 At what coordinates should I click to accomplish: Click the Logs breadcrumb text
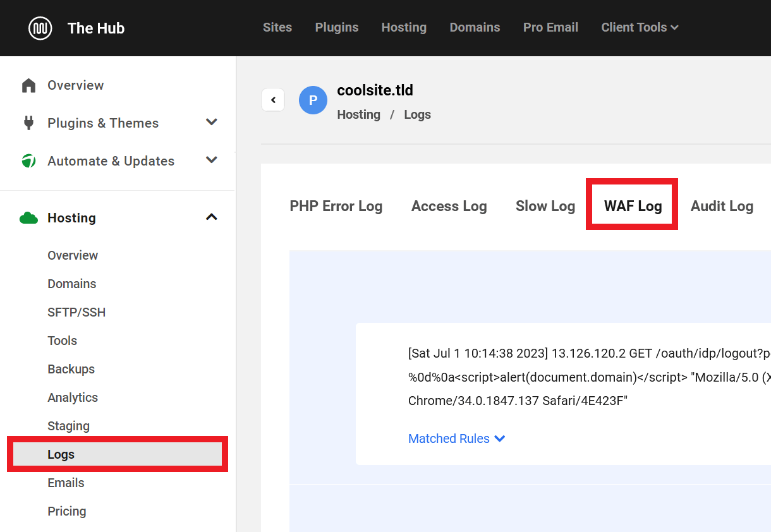pos(418,114)
